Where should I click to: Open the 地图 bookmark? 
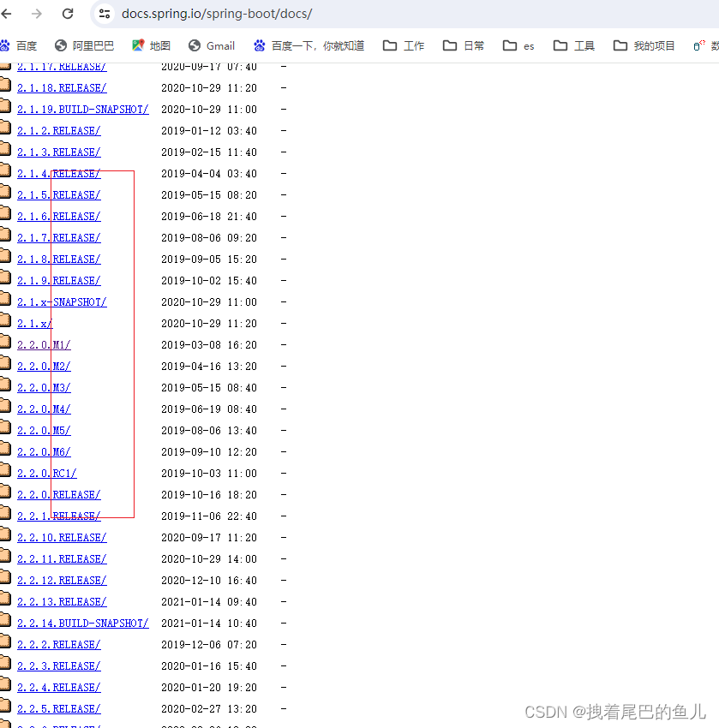[x=150, y=45]
